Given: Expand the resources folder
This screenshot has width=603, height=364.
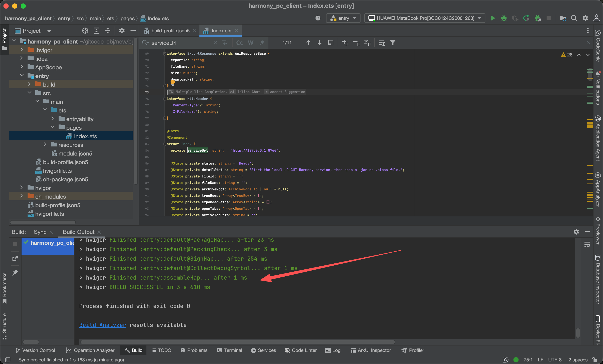Looking at the screenshot, I should click(45, 145).
